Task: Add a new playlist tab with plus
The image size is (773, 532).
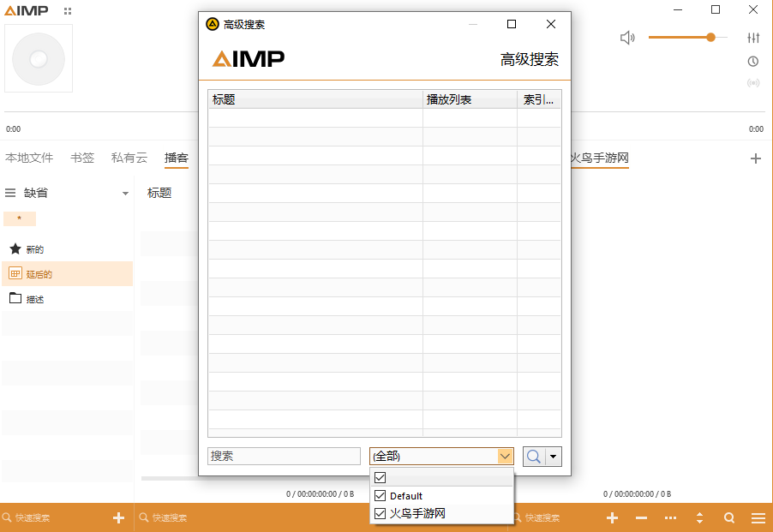Action: coord(755,158)
